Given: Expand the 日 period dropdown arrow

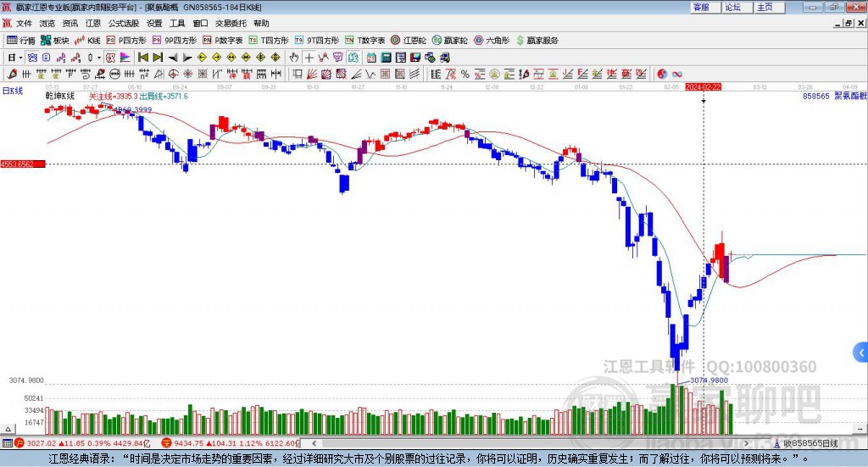Looking at the screenshot, I should [x=20, y=58].
